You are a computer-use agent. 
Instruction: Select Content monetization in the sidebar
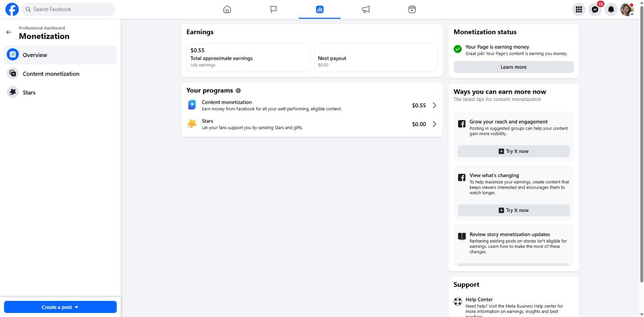pyautogui.click(x=60, y=74)
